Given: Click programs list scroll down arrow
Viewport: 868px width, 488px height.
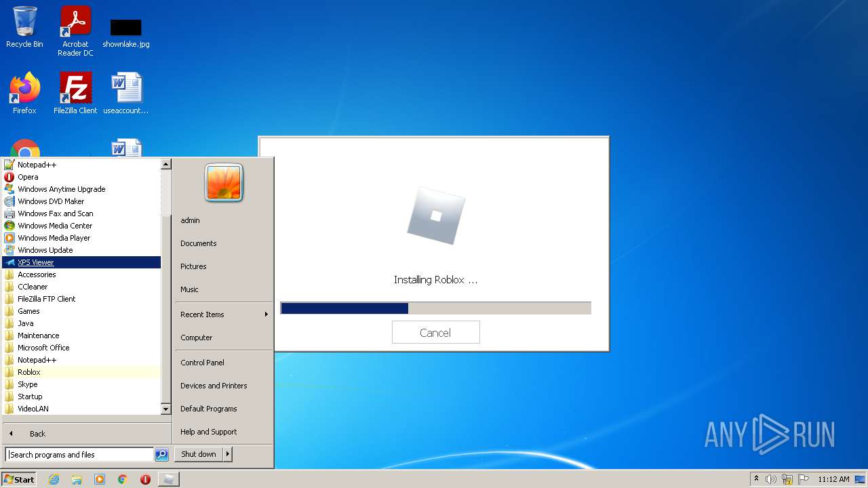Looking at the screenshot, I should point(166,409).
